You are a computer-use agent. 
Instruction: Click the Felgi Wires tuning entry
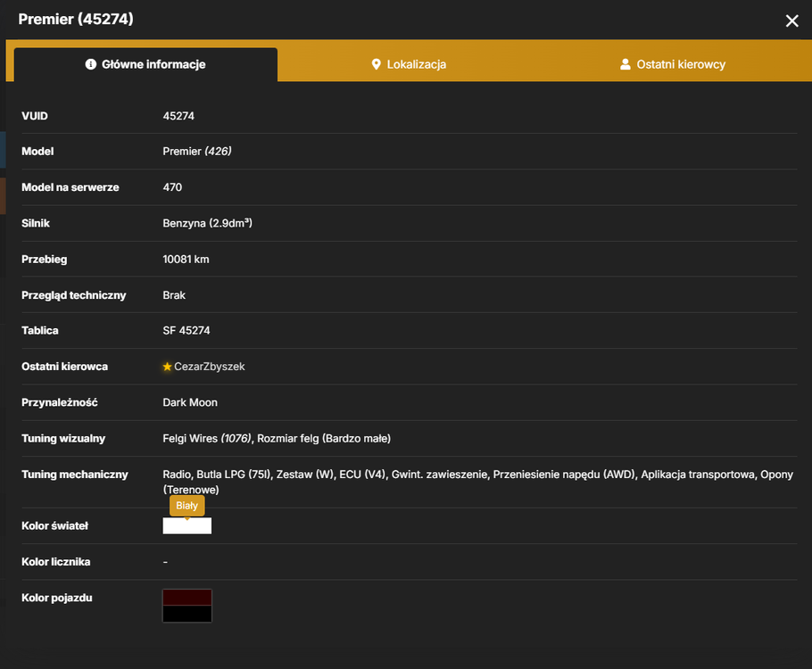coord(207,439)
